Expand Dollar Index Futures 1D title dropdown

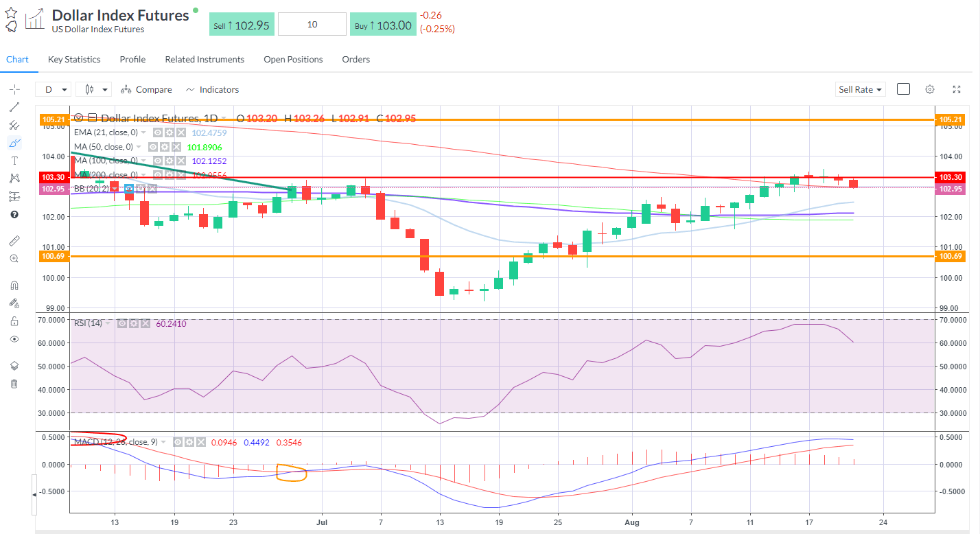coord(223,118)
